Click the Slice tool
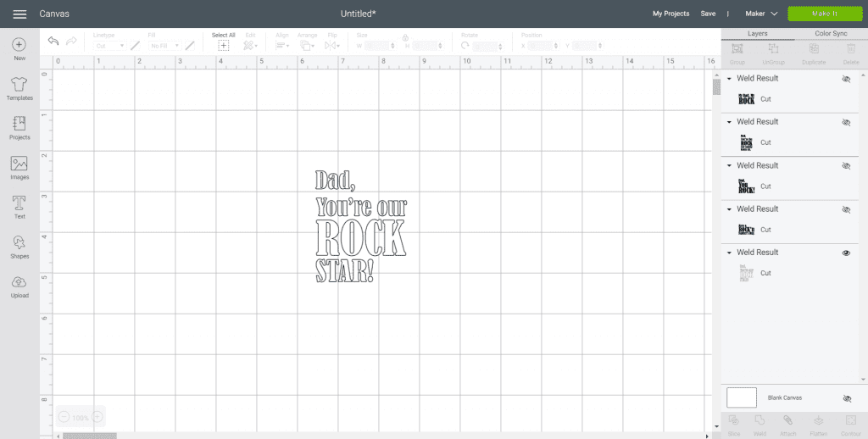This screenshot has height=439, width=868. point(734,425)
